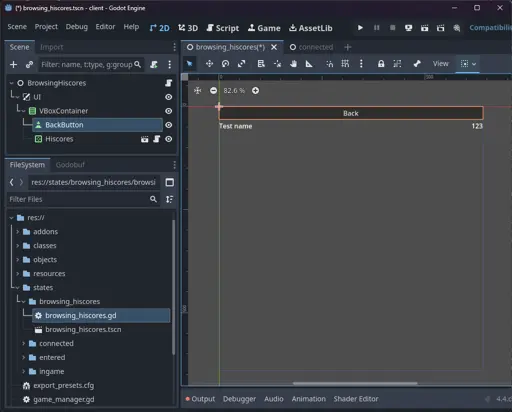Hide the BackButton node
This screenshot has width=512, height=412.
point(169,125)
